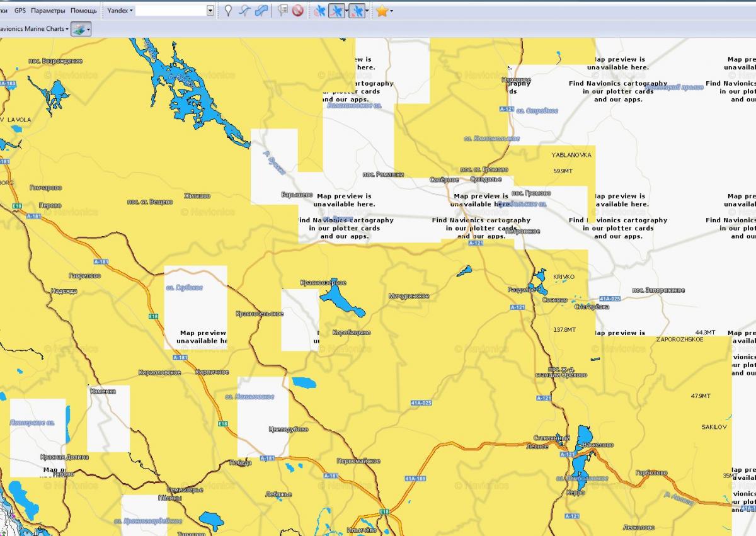Expand the layers overlay dropdown arrow
This screenshot has height=536, width=756.
[88, 29]
